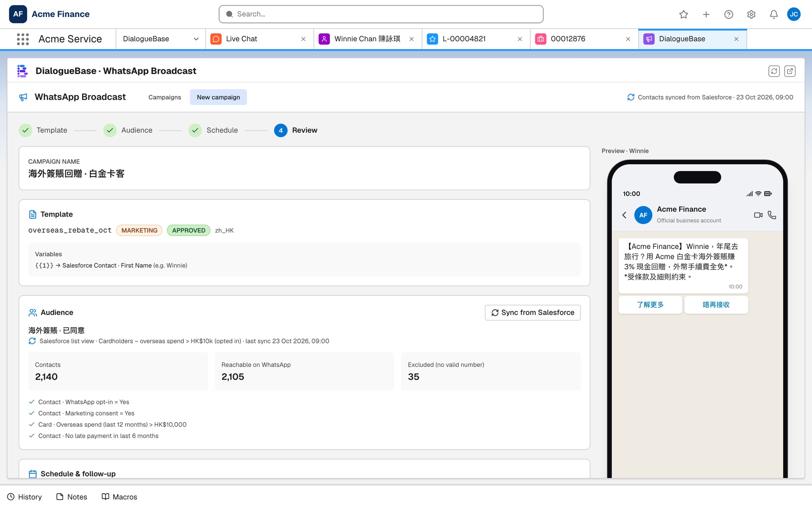Click the plus global actions icon

[x=706, y=14]
